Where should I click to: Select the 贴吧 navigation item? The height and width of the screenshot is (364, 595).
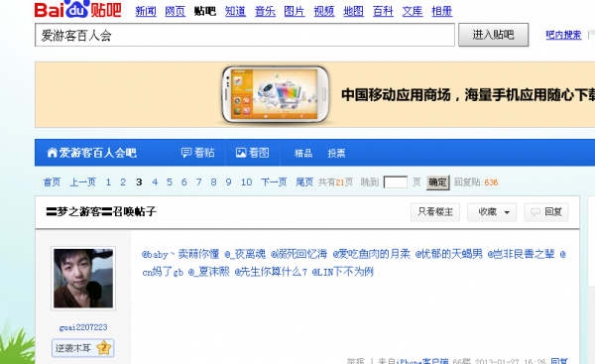tap(205, 11)
